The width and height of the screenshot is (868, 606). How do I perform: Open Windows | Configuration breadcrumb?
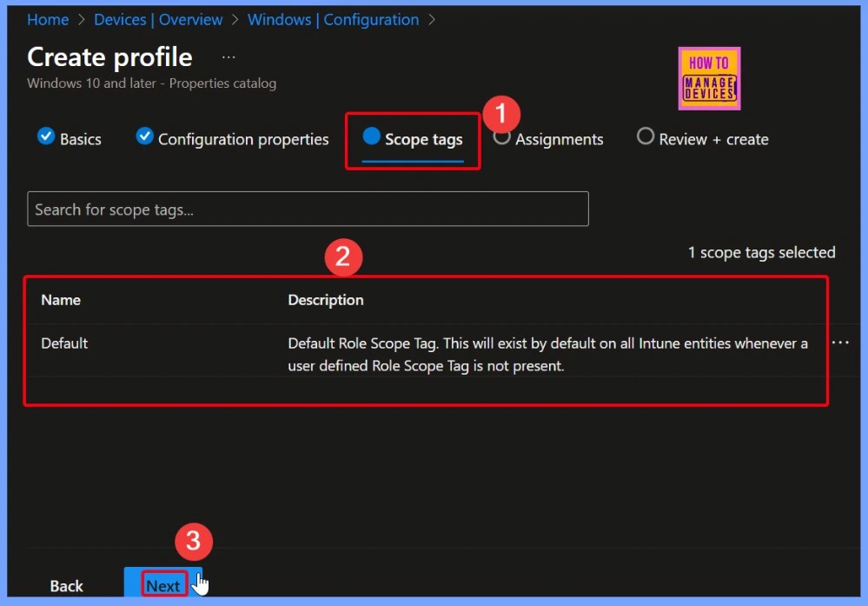click(x=334, y=20)
